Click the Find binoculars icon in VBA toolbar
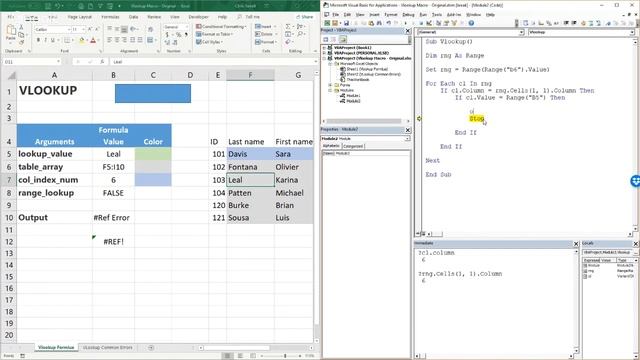The image size is (640, 360). tap(379, 23)
